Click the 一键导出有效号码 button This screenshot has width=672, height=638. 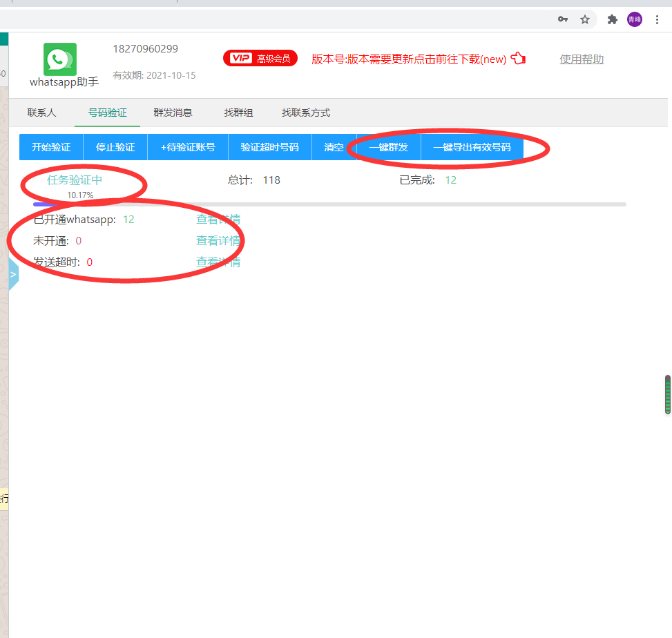tap(473, 146)
